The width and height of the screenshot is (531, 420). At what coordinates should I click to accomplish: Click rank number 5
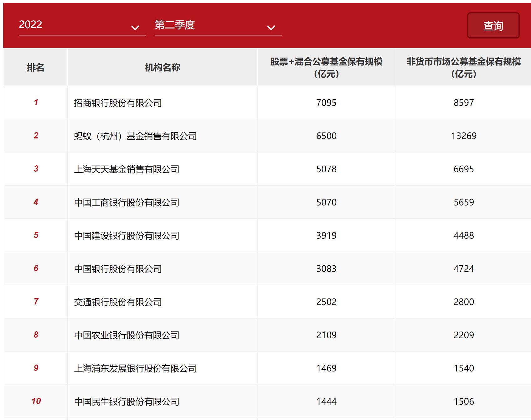point(36,235)
